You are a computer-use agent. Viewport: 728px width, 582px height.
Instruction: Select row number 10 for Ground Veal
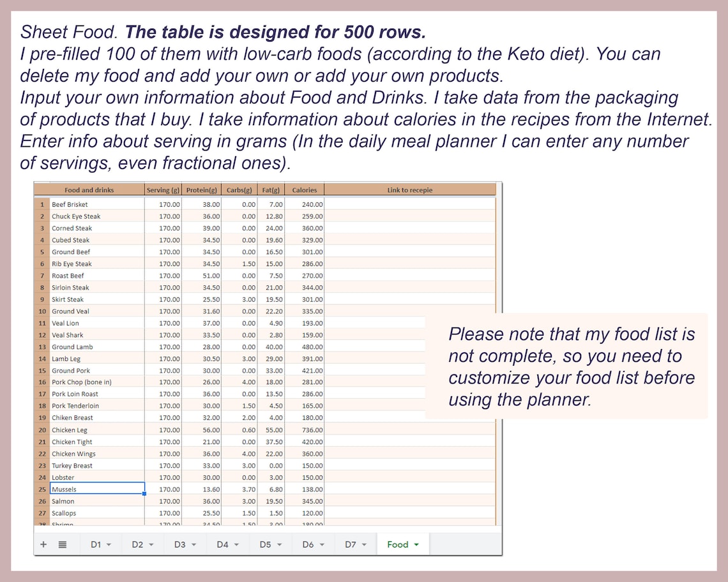click(42, 311)
